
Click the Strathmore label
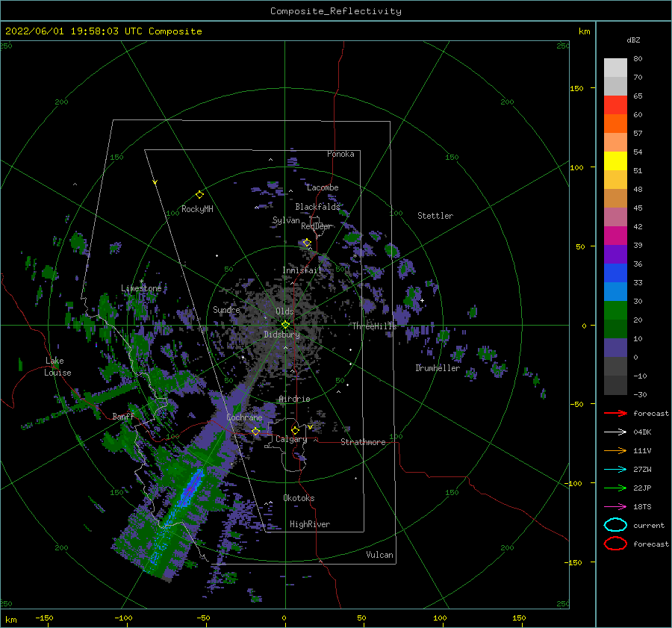363,442
